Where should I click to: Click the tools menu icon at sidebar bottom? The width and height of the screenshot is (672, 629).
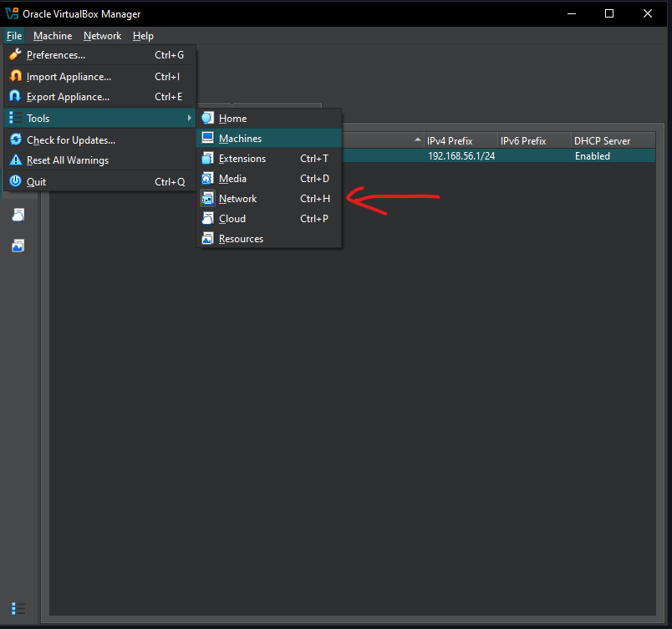click(x=18, y=608)
